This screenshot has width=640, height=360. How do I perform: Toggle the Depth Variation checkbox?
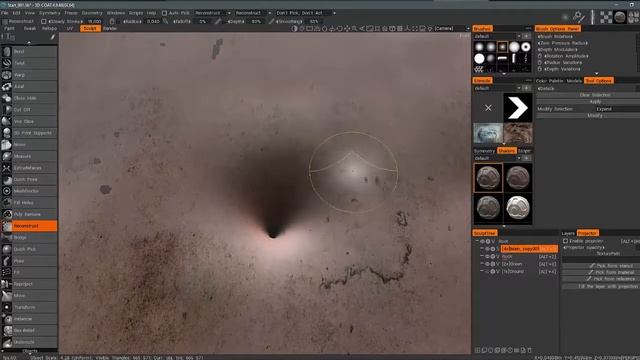coord(540,69)
